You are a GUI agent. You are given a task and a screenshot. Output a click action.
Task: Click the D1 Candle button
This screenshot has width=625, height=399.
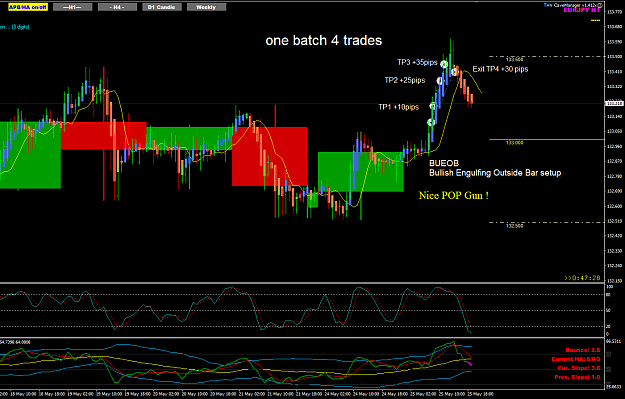coord(162,7)
